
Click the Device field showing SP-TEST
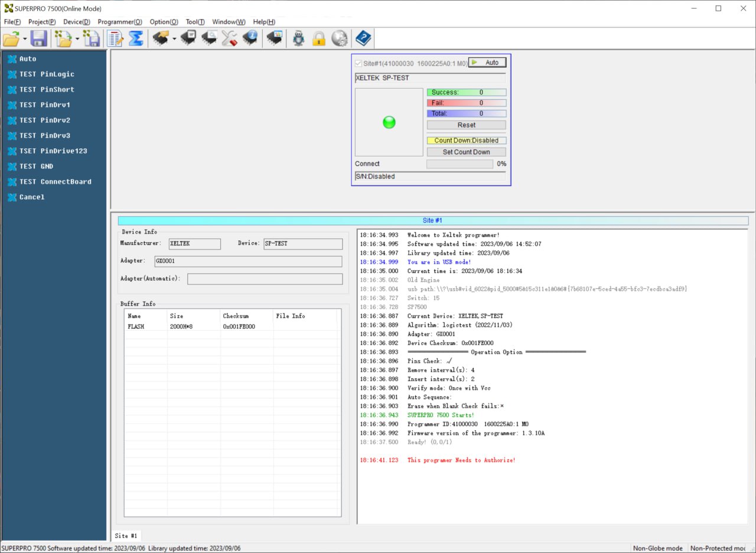click(303, 243)
